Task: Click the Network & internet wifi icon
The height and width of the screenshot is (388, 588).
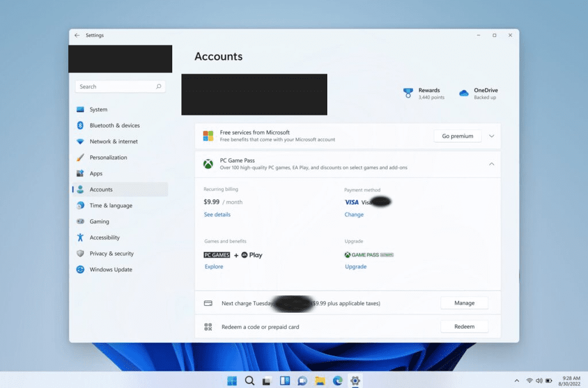Action: click(80, 141)
